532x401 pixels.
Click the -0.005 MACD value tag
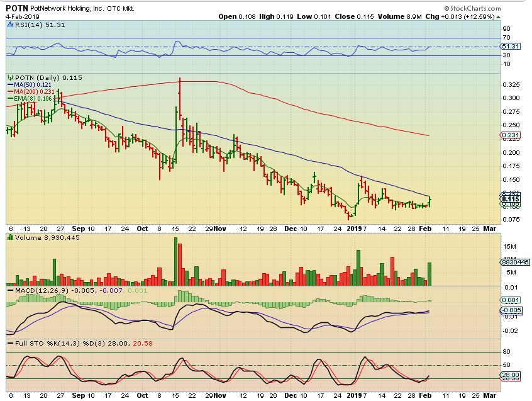point(511,310)
